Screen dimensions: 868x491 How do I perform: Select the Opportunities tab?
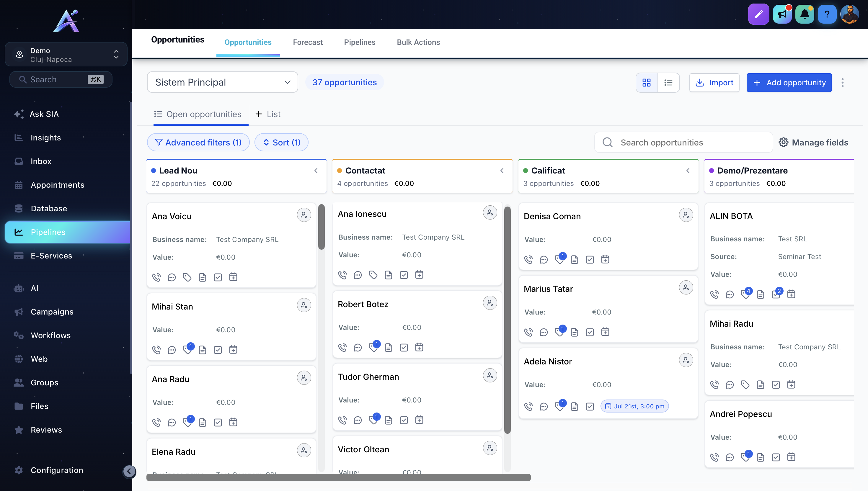[248, 42]
